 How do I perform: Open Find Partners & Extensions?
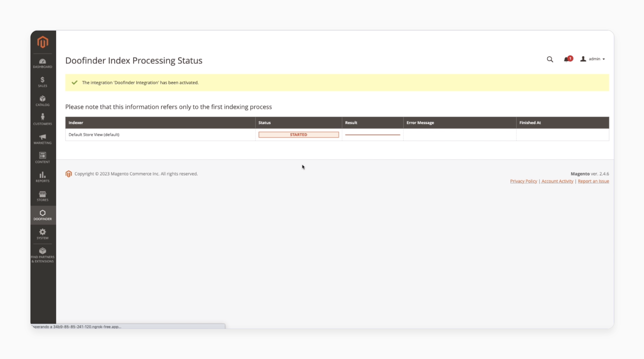coord(43,255)
